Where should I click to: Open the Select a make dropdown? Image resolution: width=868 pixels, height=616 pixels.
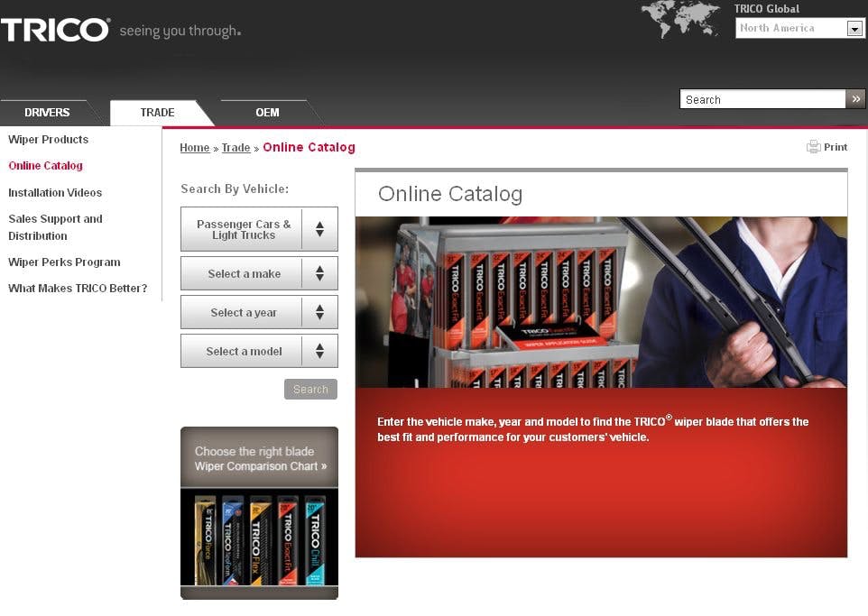coord(259,273)
